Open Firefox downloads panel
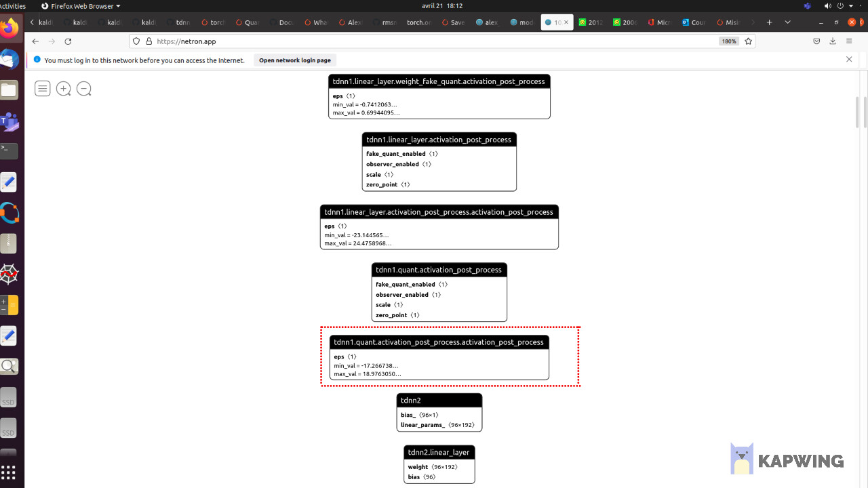The width and height of the screenshot is (868, 488). 833,41
